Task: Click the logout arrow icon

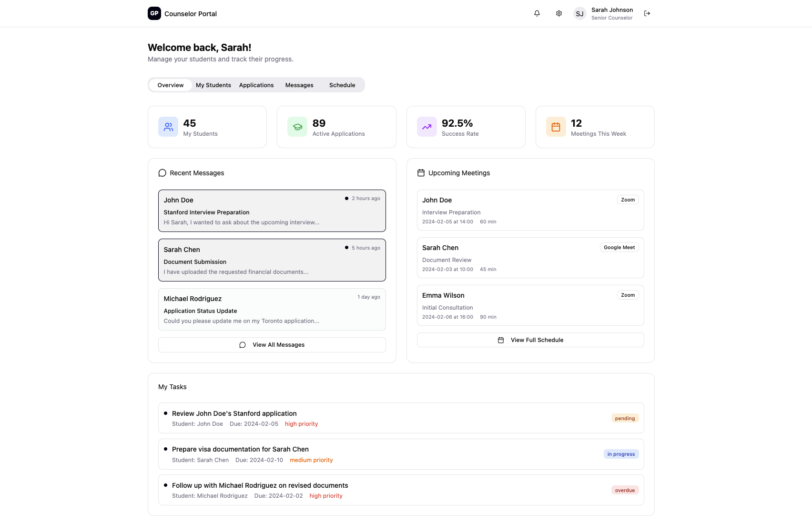Action: 647,13
